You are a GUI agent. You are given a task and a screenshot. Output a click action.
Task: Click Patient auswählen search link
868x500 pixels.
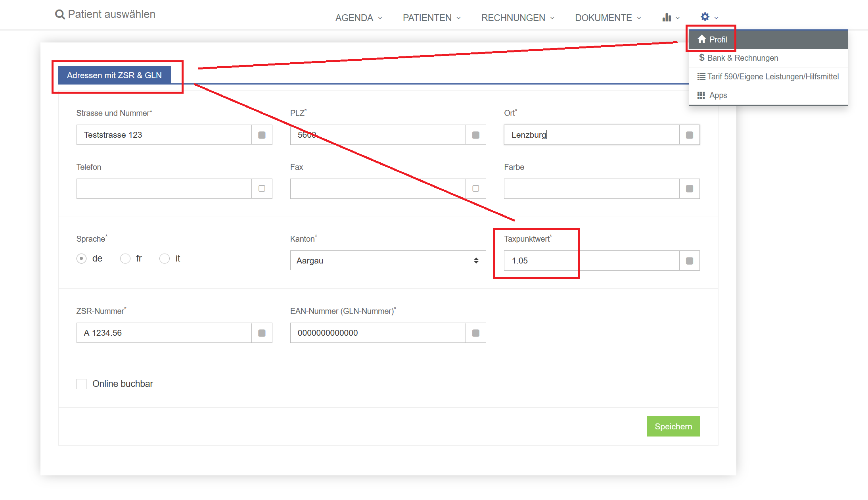tap(111, 14)
